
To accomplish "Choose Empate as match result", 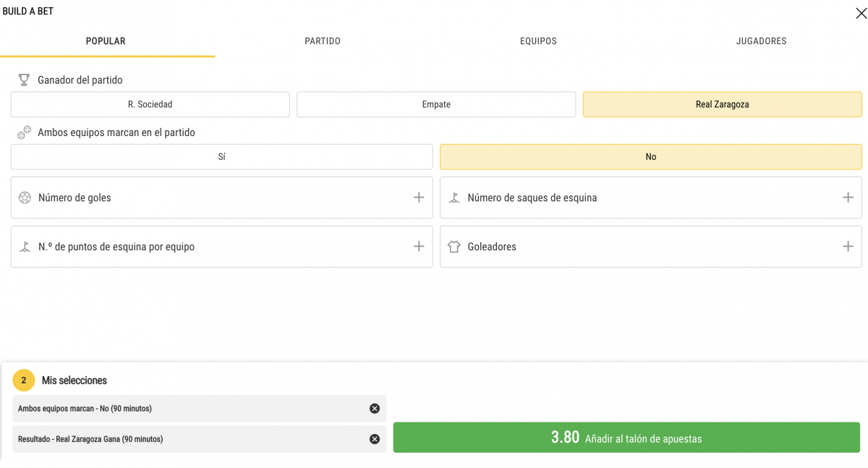I will pyautogui.click(x=436, y=104).
